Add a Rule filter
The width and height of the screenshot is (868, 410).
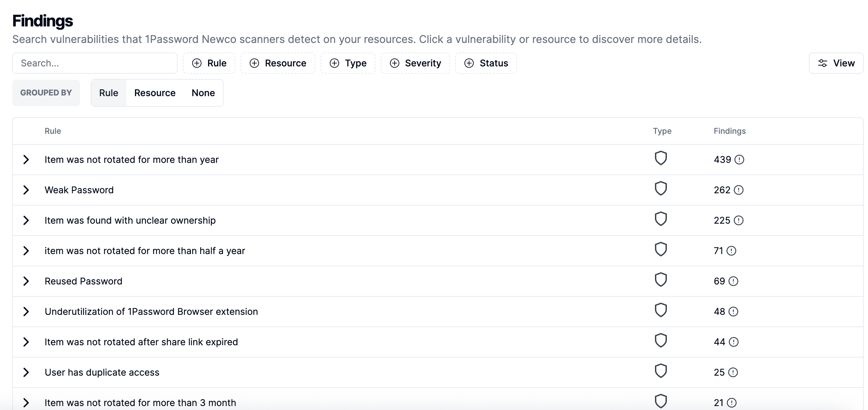coord(209,63)
